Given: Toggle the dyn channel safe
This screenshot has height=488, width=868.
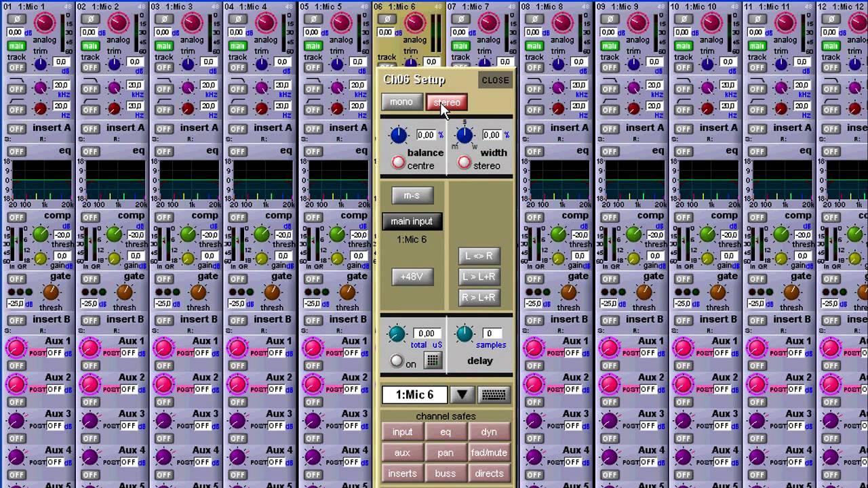Looking at the screenshot, I should point(489,432).
